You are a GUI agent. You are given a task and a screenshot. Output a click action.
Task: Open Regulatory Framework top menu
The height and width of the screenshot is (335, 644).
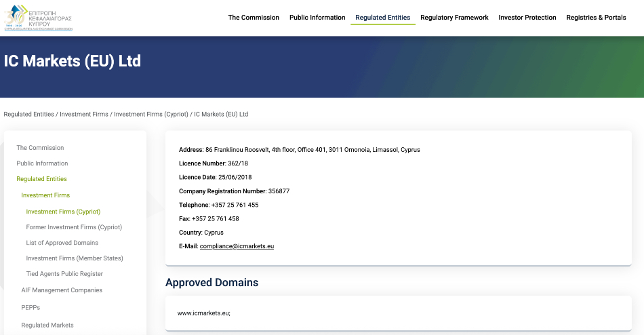(454, 18)
